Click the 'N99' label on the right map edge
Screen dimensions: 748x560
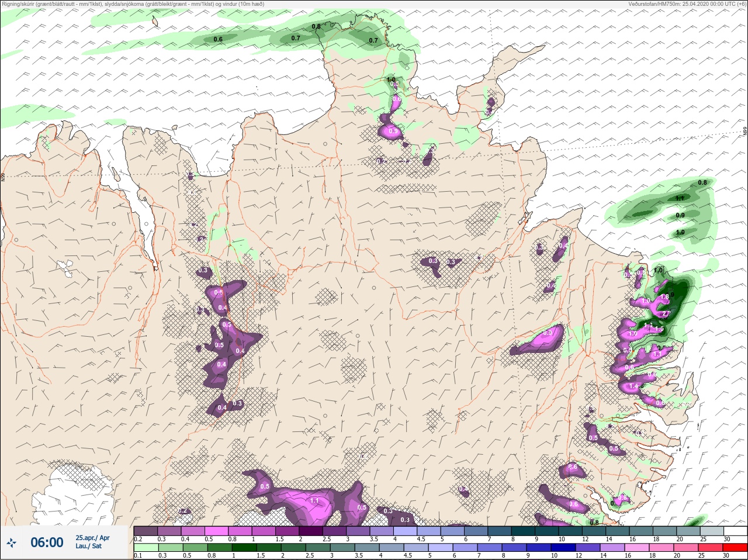[x=745, y=132]
